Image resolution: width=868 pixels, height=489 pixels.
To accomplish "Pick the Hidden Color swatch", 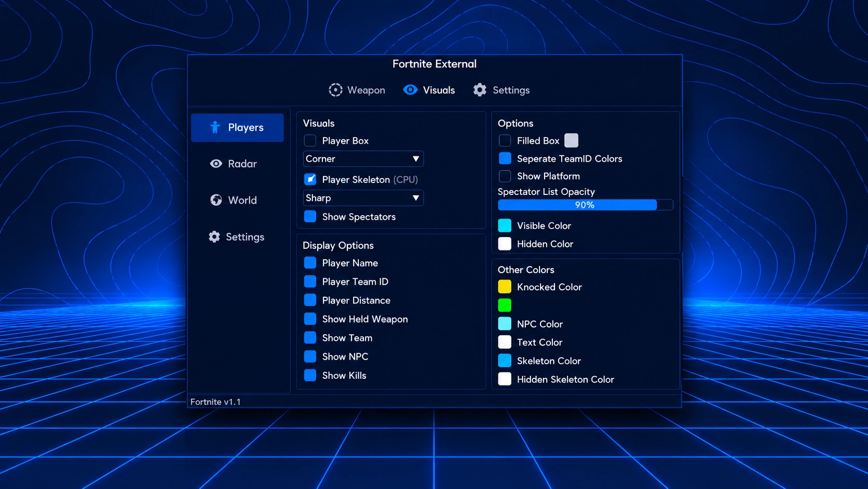I will [x=505, y=244].
